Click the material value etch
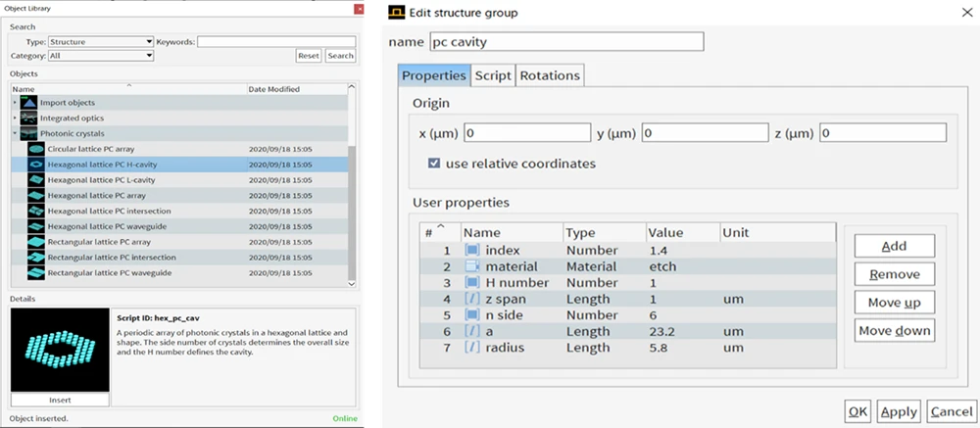The height and width of the screenshot is (428, 980). (663, 266)
